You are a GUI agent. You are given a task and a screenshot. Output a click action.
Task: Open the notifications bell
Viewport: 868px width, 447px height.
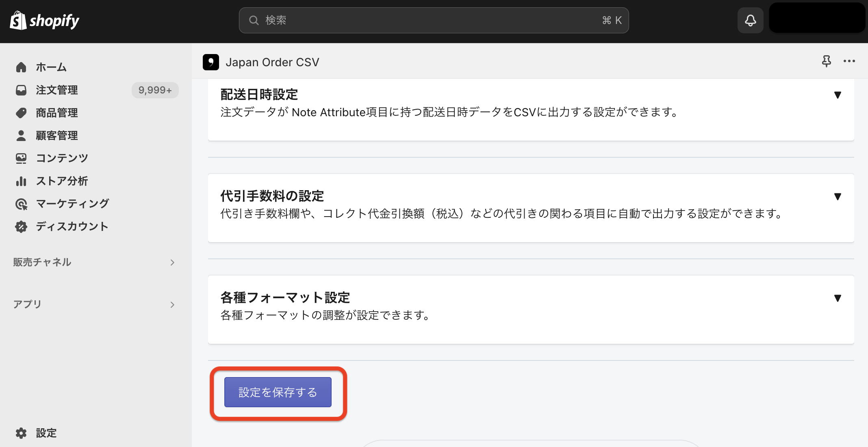tap(750, 20)
